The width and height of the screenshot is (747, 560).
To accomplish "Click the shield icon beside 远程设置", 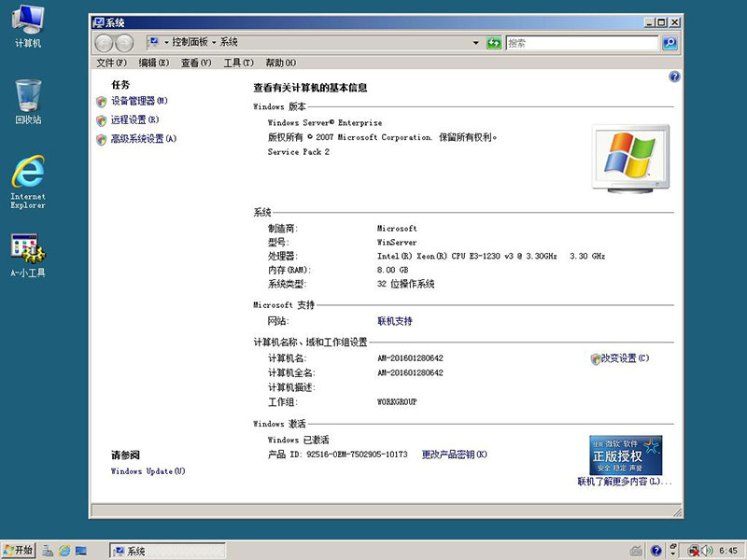I will (101, 120).
